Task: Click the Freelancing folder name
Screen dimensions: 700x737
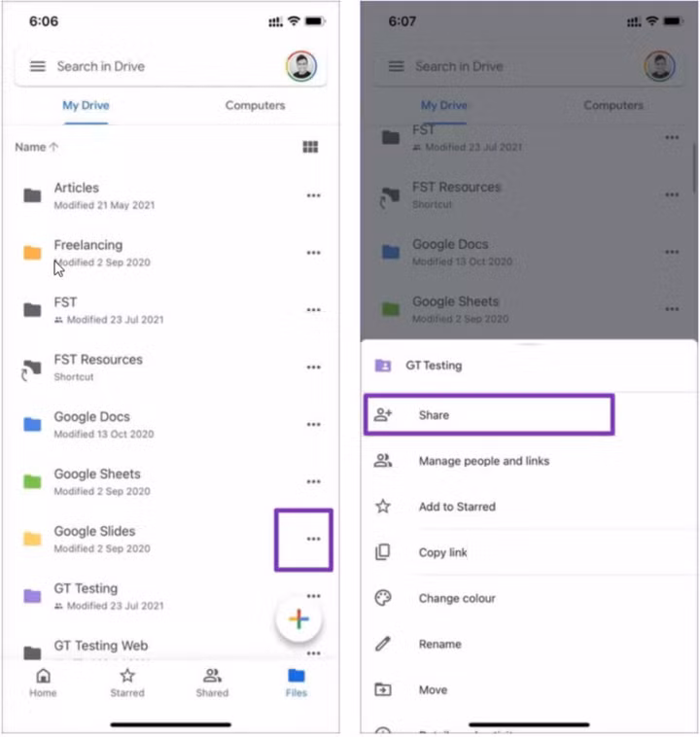Action: (x=88, y=245)
